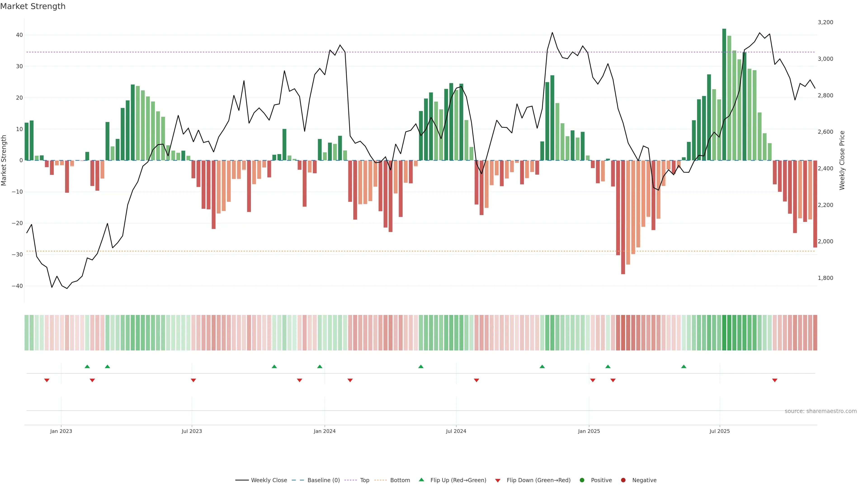Click the last red flip-down marker after Jul 2025
Viewport: 868px width, 488px height.
pos(775,380)
